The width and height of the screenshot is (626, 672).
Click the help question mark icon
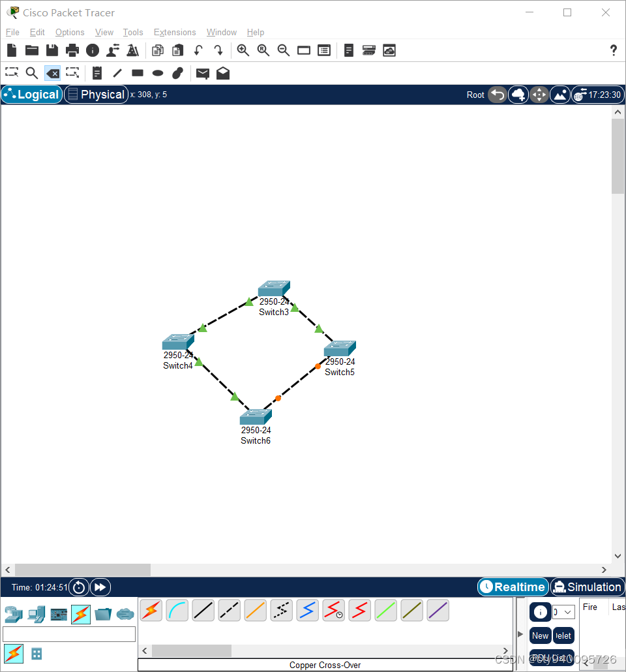614,51
